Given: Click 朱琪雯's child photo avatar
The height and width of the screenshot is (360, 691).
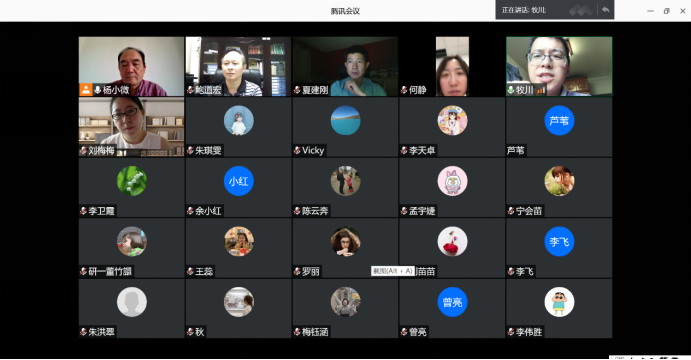Looking at the screenshot, I should [238, 120].
